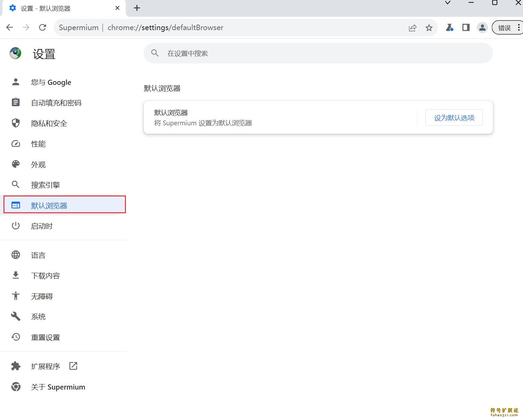Click the share page icon in address bar
The image size is (523, 420).
click(x=413, y=28)
